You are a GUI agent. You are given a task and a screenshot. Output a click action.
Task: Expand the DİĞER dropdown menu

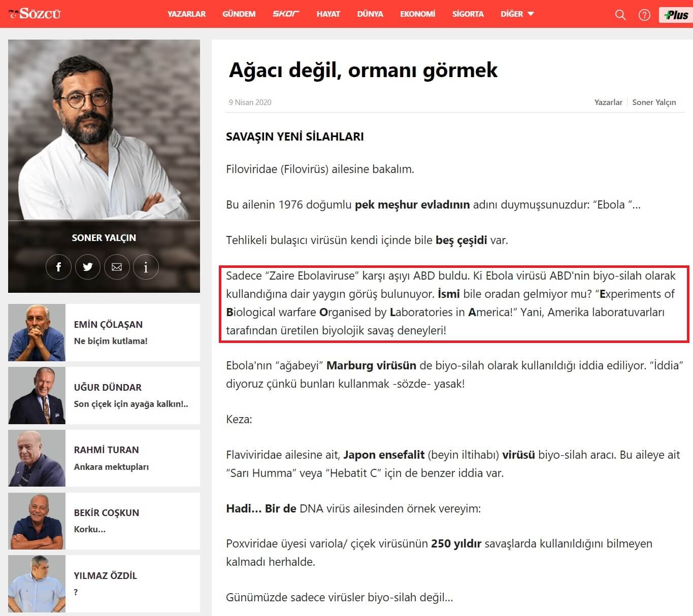[x=517, y=14]
